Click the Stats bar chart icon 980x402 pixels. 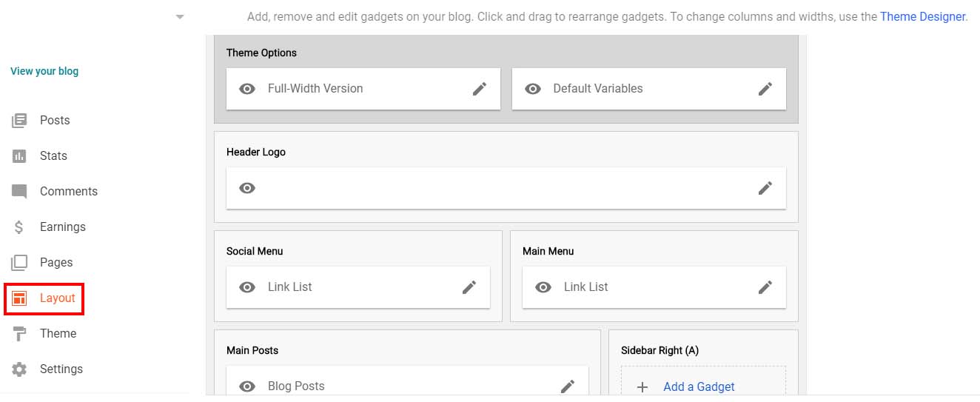click(19, 156)
